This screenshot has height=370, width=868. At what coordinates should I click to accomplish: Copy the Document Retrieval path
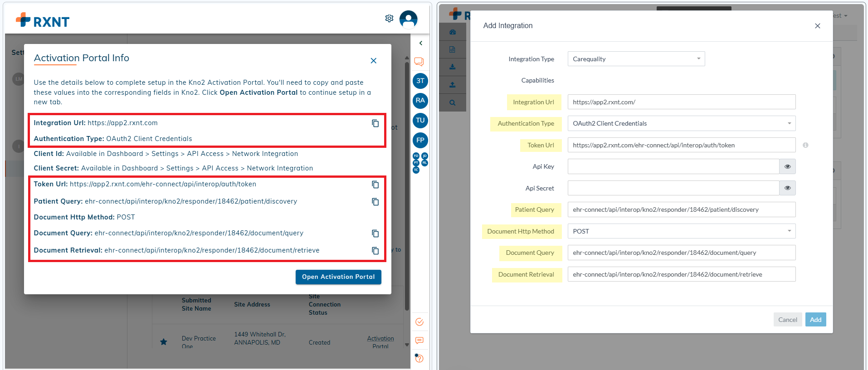click(375, 251)
